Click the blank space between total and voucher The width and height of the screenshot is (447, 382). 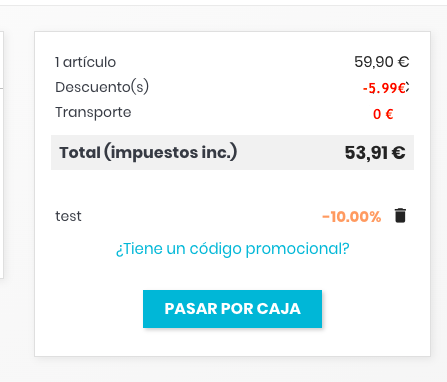click(232, 188)
